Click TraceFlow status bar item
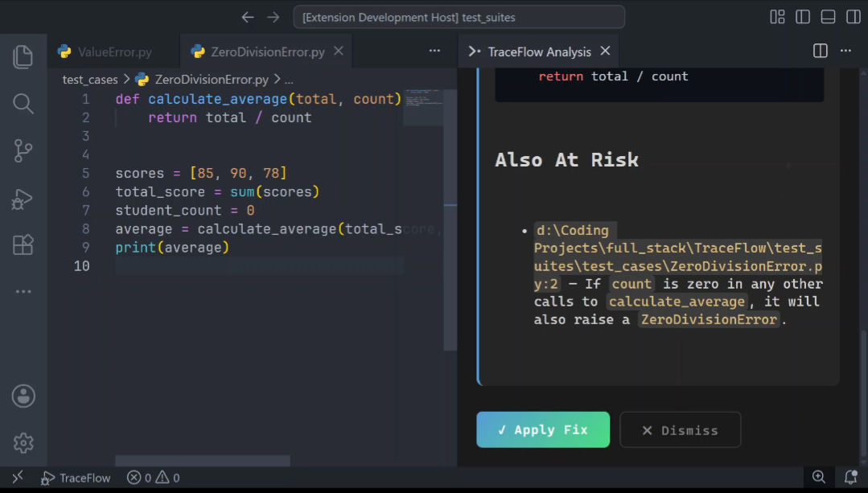This screenshot has width=868, height=493. 76,478
